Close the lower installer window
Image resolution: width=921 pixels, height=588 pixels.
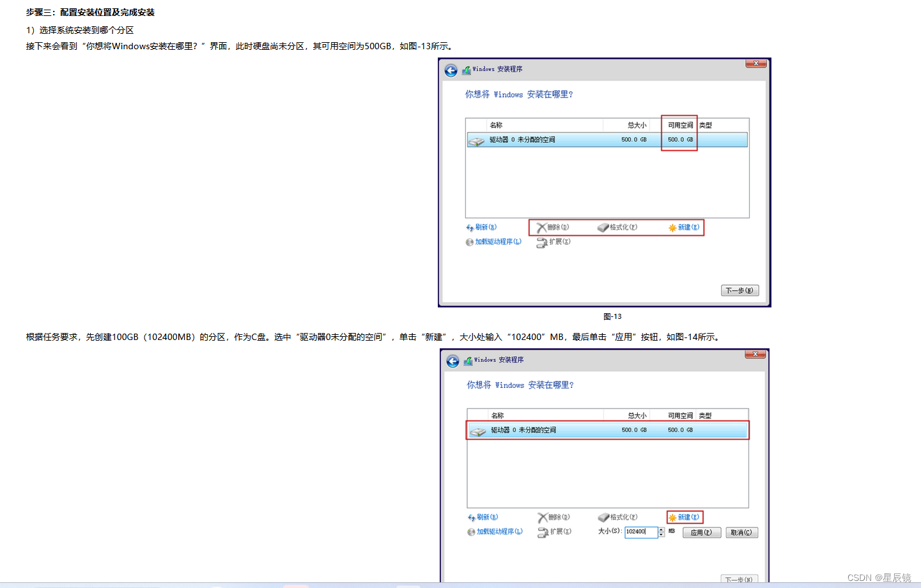tap(755, 354)
